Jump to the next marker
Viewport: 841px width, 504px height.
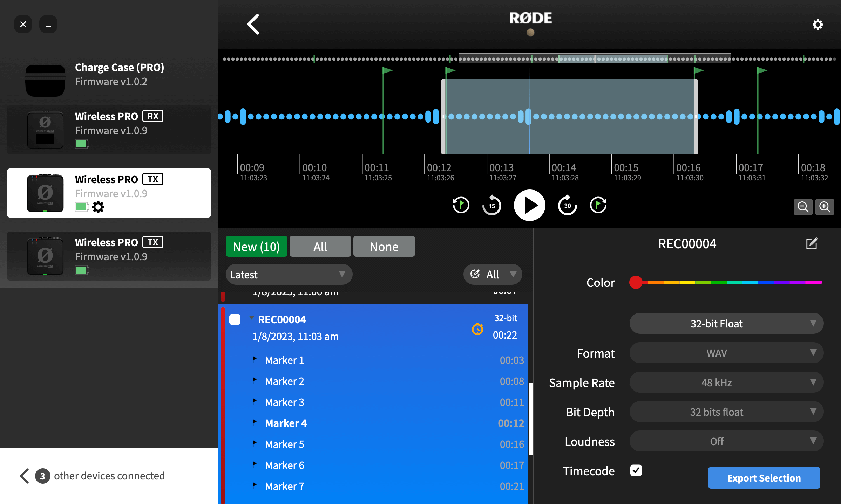[598, 205]
